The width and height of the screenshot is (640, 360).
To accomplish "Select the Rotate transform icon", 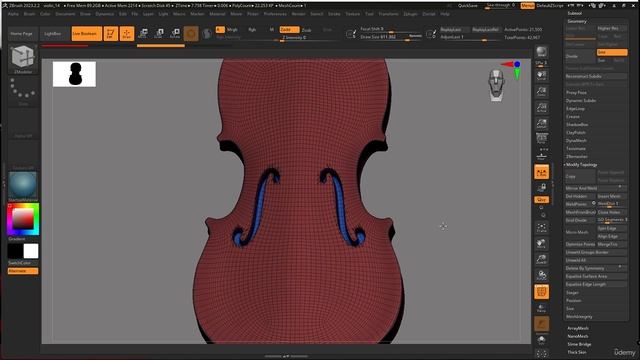I will pyautogui.click(x=175, y=33).
